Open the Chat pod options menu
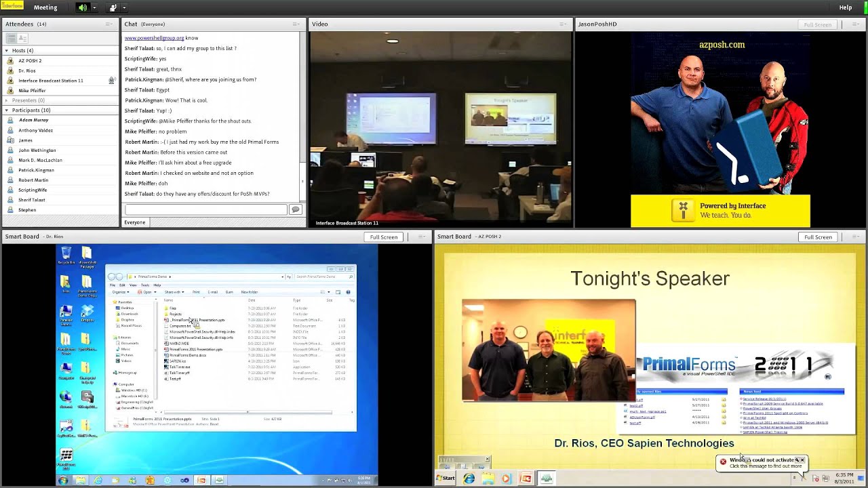 pyautogui.click(x=296, y=24)
